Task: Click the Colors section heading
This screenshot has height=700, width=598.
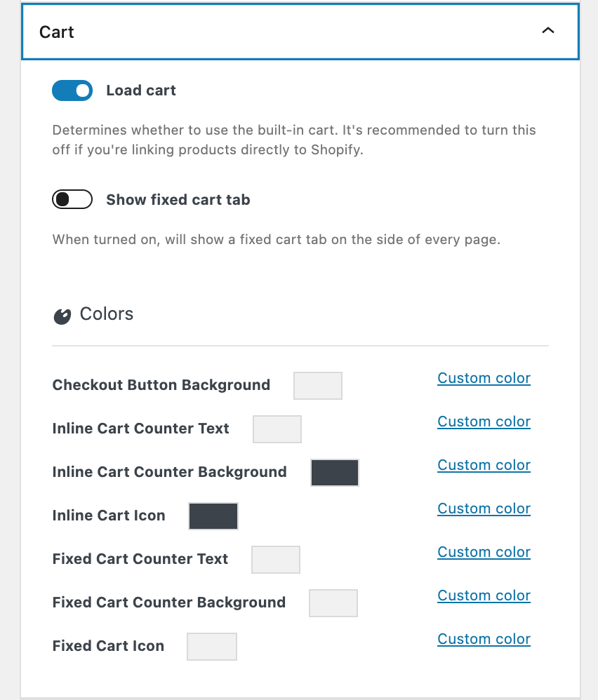Action: (x=106, y=314)
